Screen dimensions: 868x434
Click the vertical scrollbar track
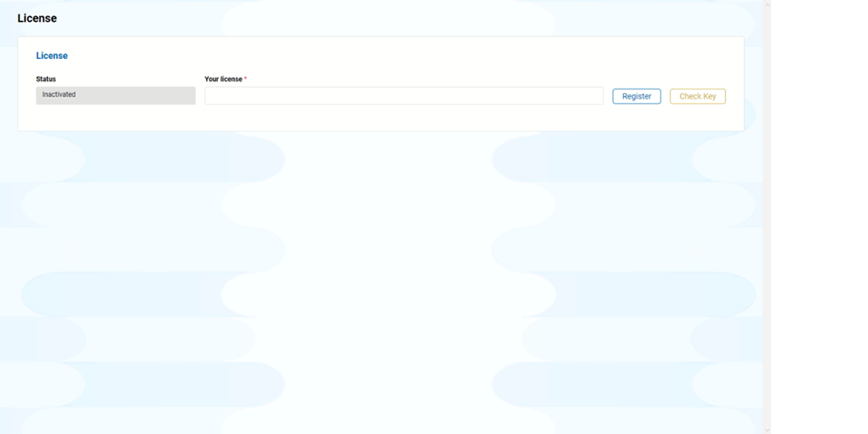pyautogui.click(x=767, y=217)
